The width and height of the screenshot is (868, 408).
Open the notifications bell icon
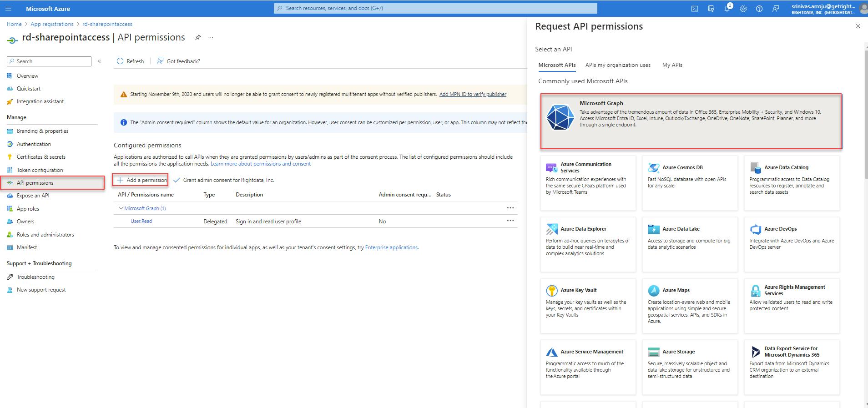727,9
